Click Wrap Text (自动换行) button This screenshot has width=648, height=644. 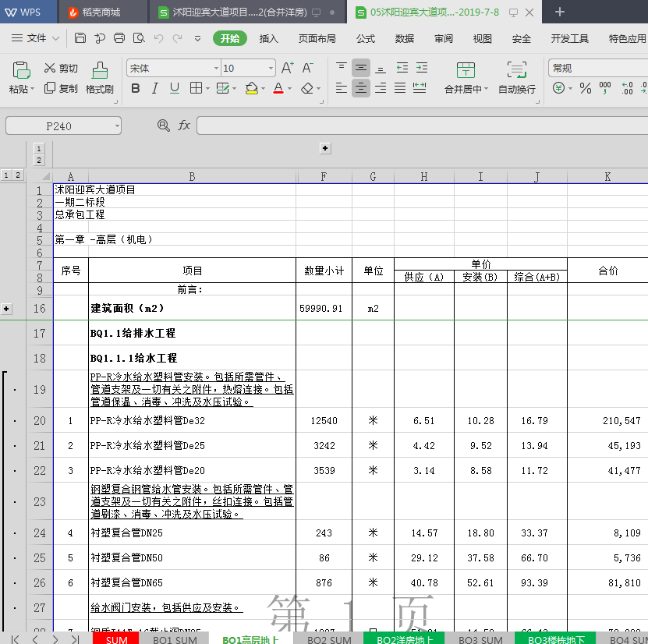click(x=516, y=78)
